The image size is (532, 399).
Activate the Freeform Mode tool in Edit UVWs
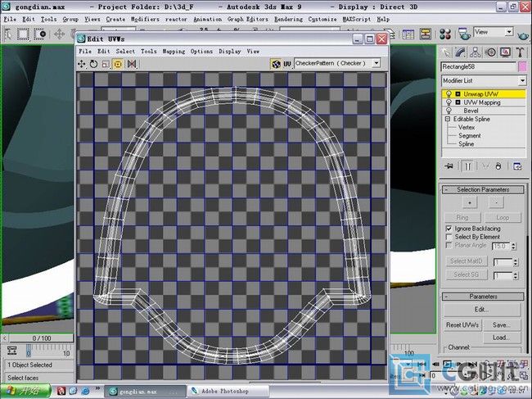[118, 64]
